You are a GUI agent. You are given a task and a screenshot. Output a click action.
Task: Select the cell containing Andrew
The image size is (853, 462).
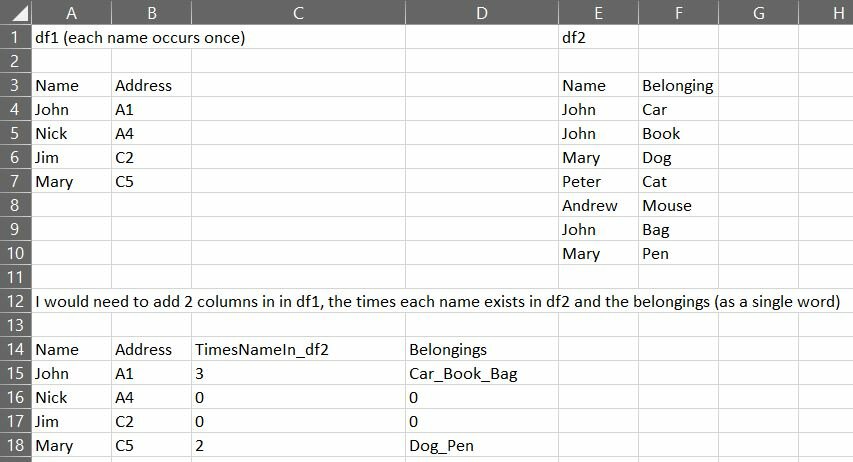tap(598, 205)
